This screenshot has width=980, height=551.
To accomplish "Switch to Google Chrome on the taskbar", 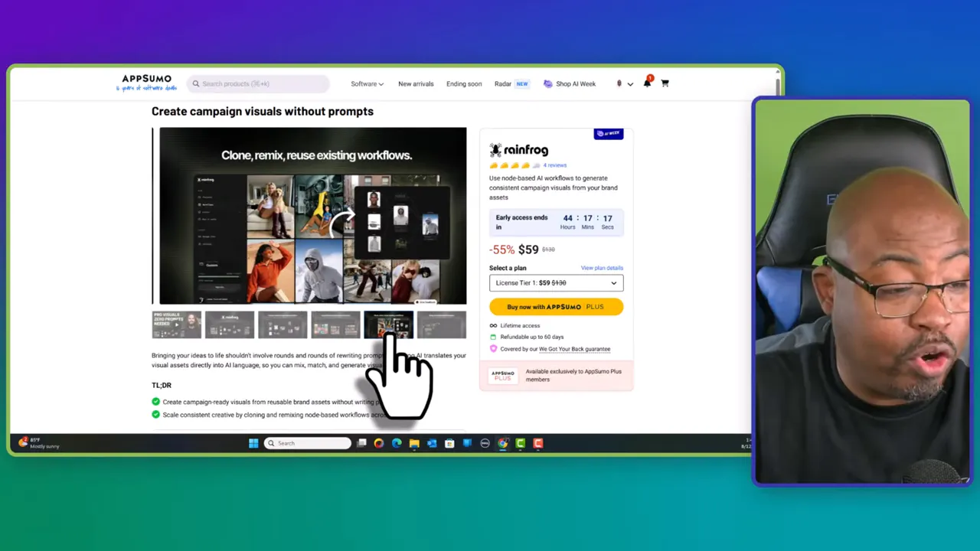I will click(x=502, y=443).
